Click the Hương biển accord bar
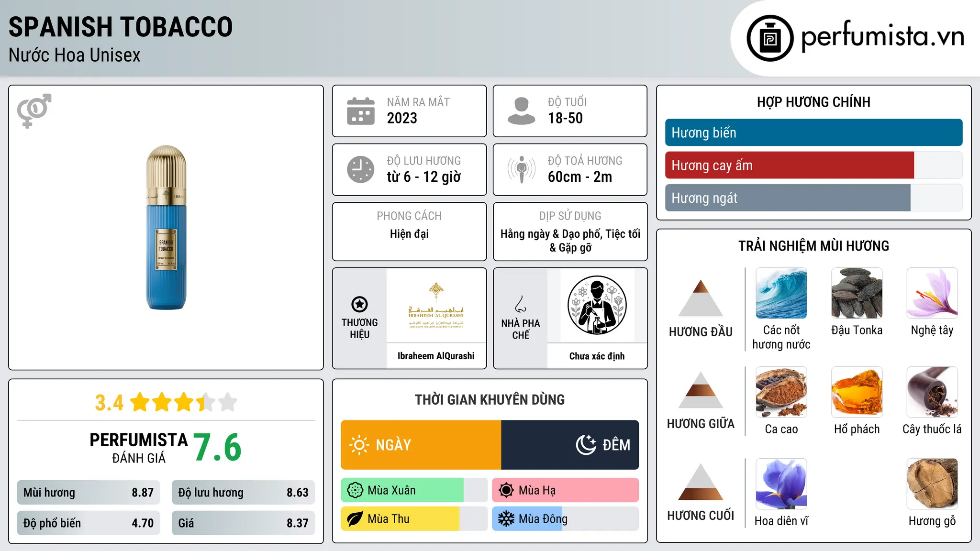The image size is (980, 551). click(x=814, y=132)
